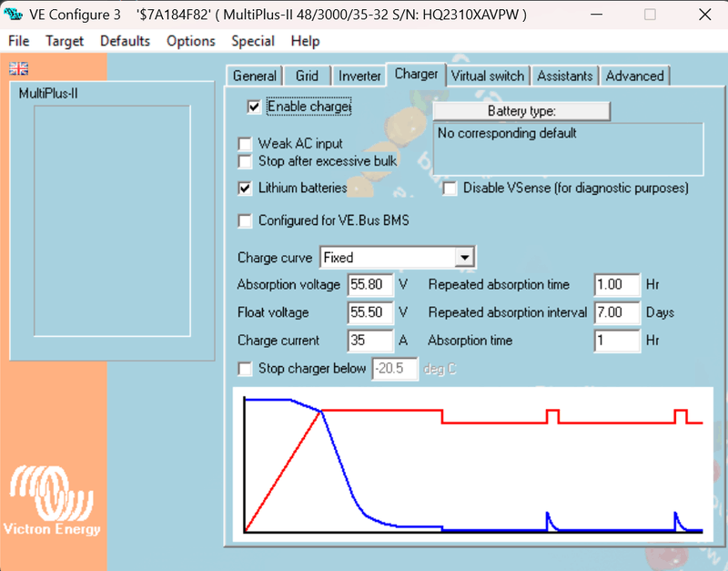Click the Float voltage field
The image size is (728, 571).
370,312
